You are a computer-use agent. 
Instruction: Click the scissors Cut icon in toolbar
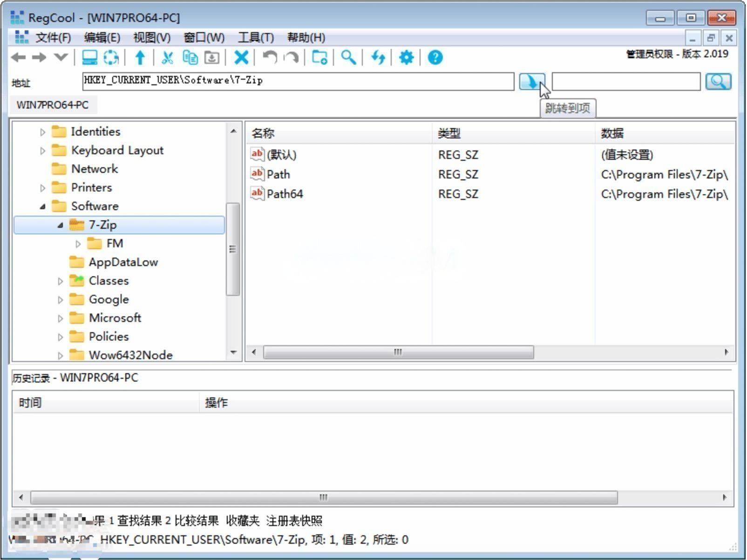click(x=167, y=58)
